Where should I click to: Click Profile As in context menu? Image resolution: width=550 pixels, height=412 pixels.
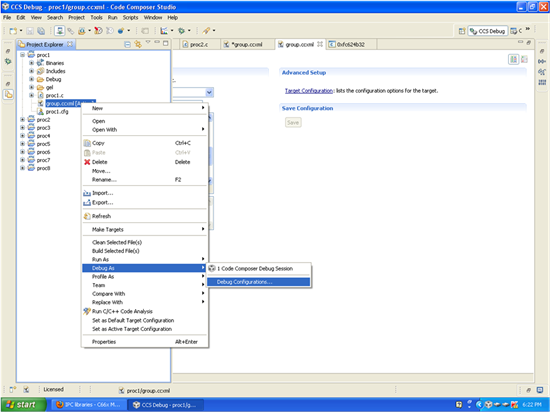tap(144, 277)
